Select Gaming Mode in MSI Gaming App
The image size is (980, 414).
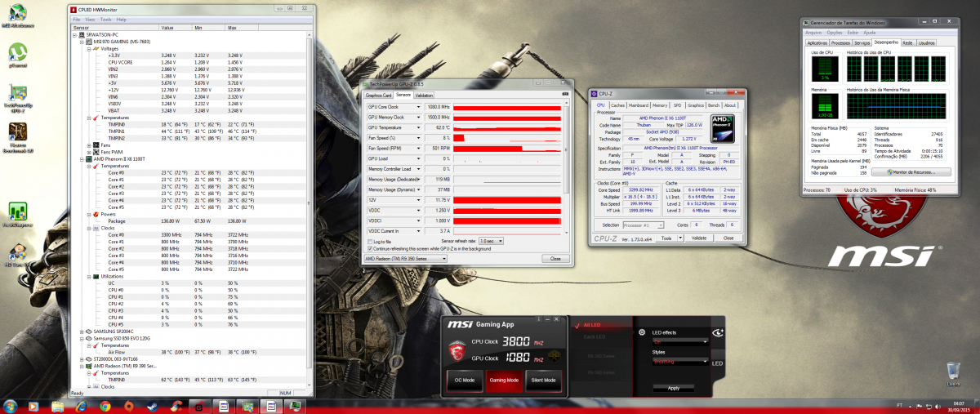504,380
